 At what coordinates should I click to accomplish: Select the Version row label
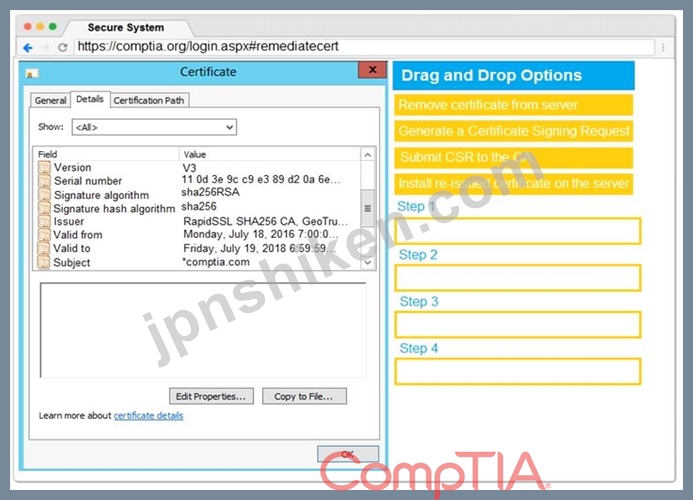72,168
